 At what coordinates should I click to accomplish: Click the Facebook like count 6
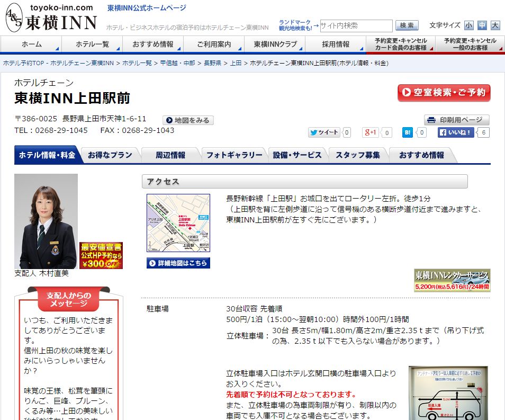(x=483, y=132)
